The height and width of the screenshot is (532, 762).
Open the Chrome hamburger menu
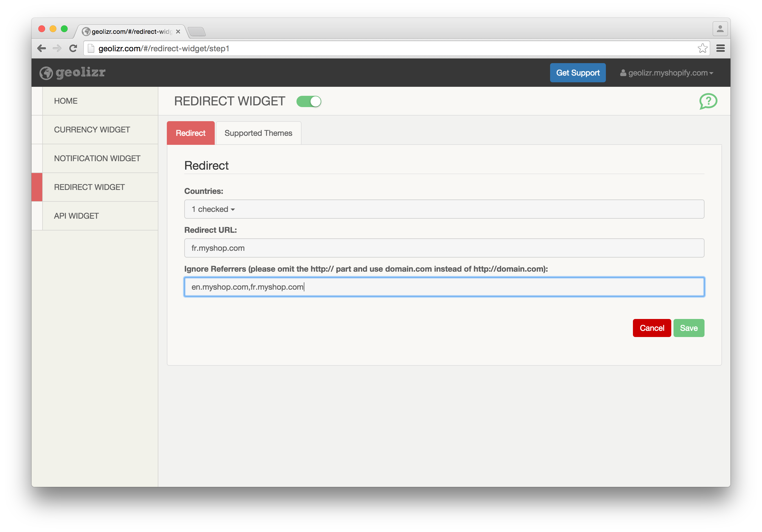pos(720,48)
